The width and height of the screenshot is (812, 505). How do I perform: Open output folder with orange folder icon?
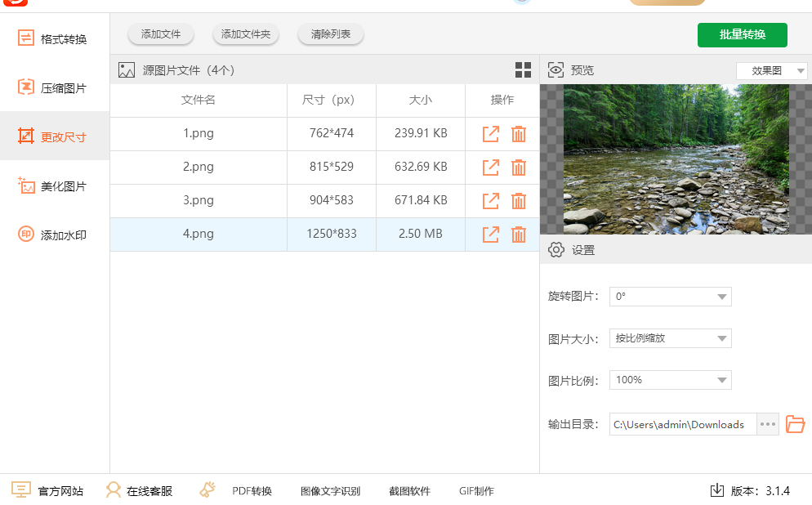click(795, 424)
